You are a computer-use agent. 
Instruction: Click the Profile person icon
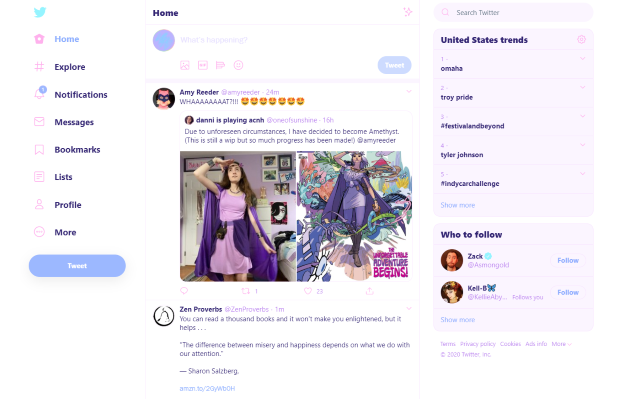pos(39,204)
